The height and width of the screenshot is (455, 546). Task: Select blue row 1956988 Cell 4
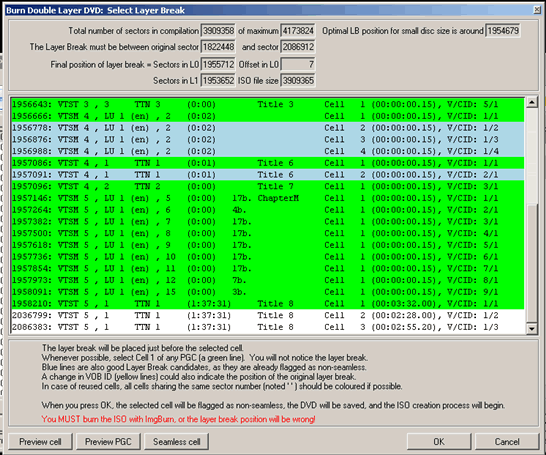268,151
